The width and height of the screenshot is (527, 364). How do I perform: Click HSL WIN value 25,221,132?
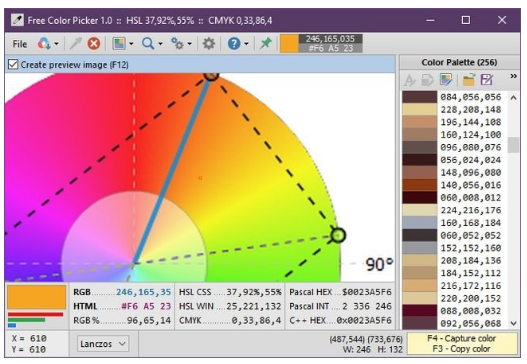click(x=254, y=306)
